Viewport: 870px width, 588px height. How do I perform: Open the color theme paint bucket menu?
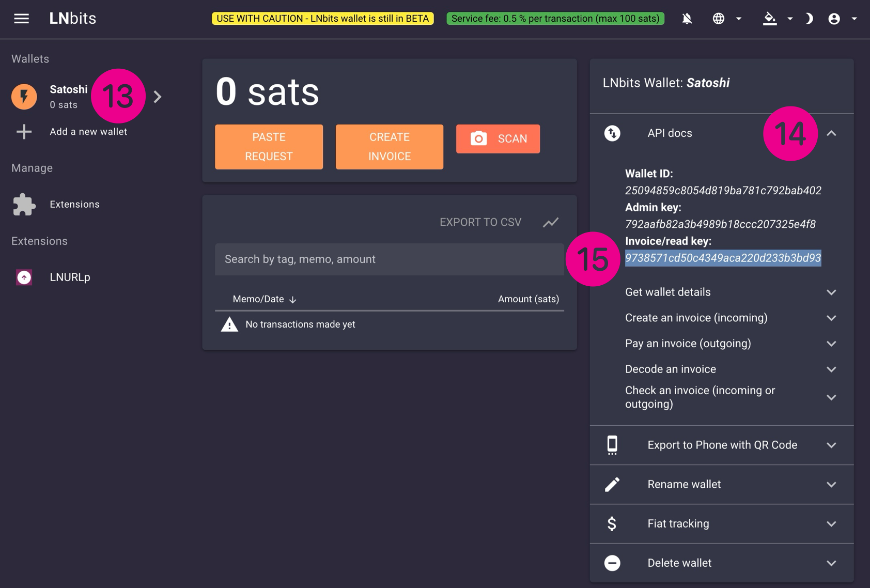pyautogui.click(x=770, y=19)
